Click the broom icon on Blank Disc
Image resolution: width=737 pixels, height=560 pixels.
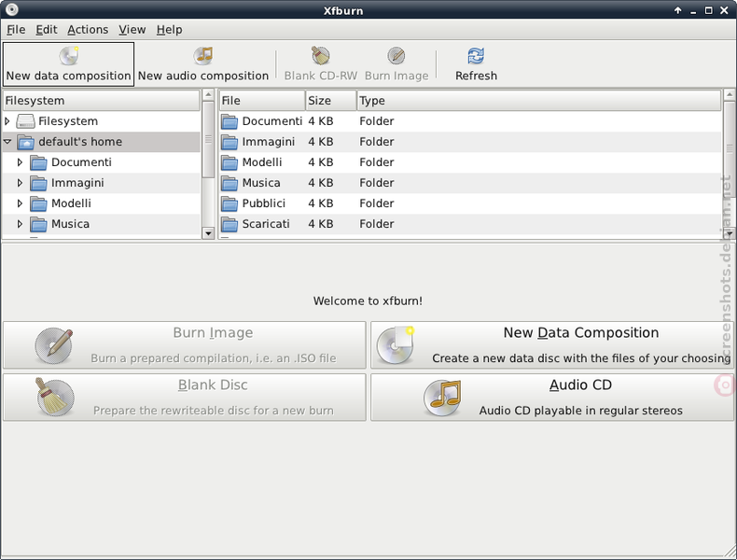(55, 398)
